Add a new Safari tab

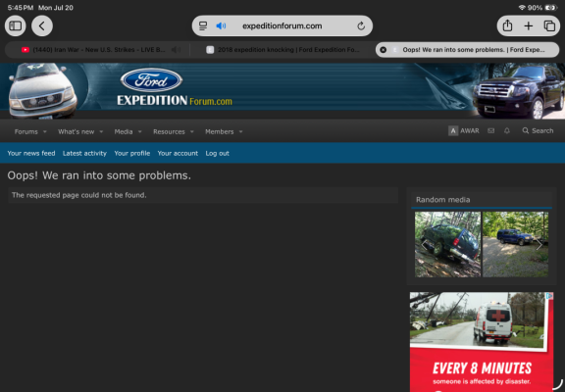pos(529,25)
